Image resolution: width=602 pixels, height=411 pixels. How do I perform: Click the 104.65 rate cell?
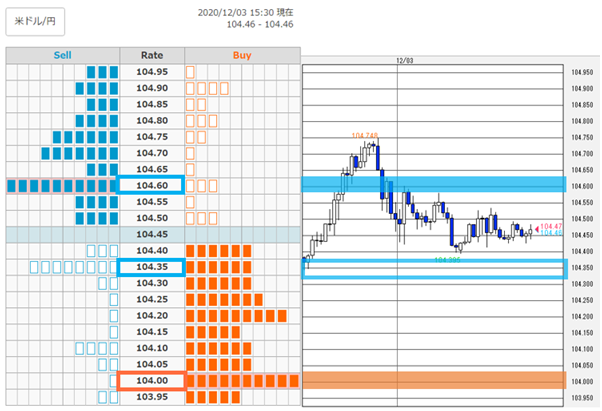[152, 169]
